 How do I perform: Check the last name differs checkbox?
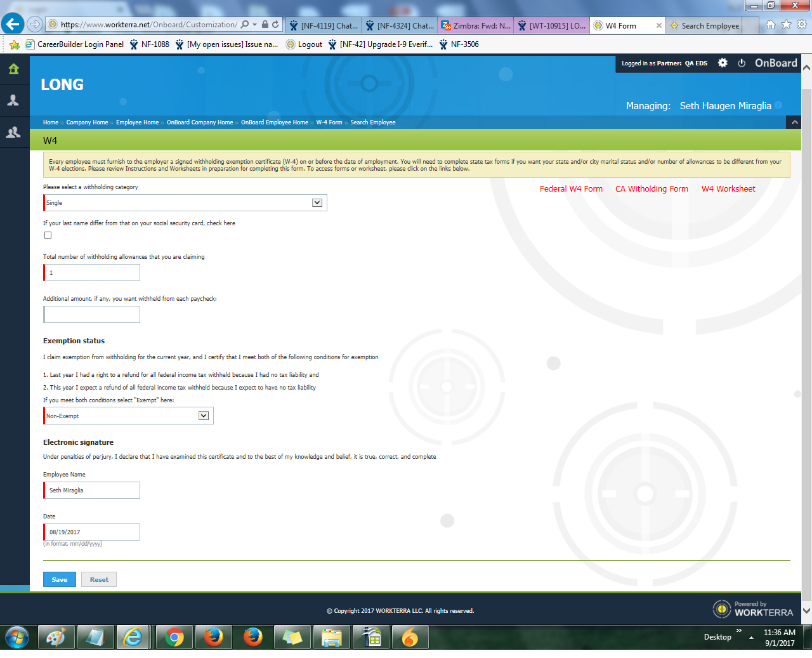(48, 235)
